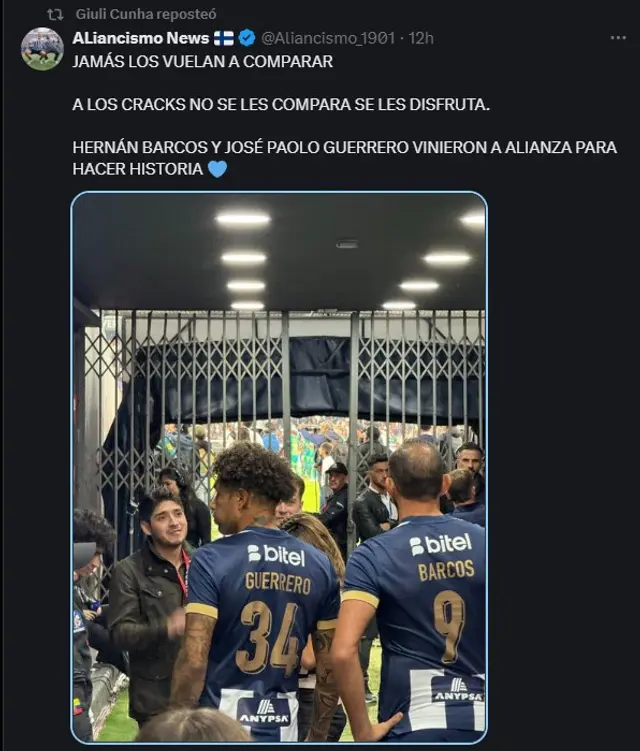This screenshot has width=640, height=751.
Task: Click the repost arrows icon
Action: click(55, 15)
